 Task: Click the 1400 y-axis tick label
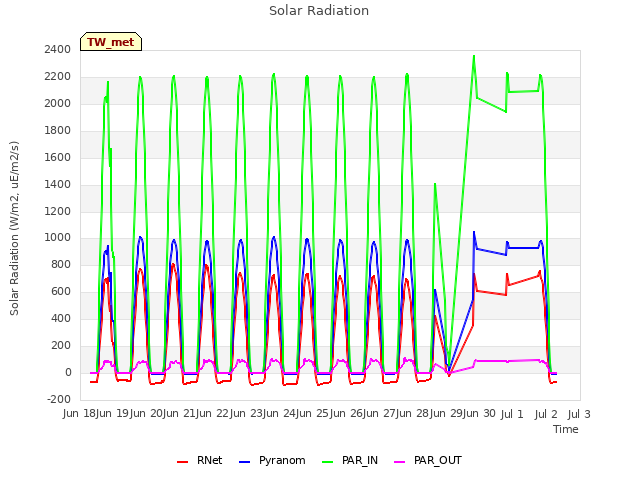pos(58,184)
